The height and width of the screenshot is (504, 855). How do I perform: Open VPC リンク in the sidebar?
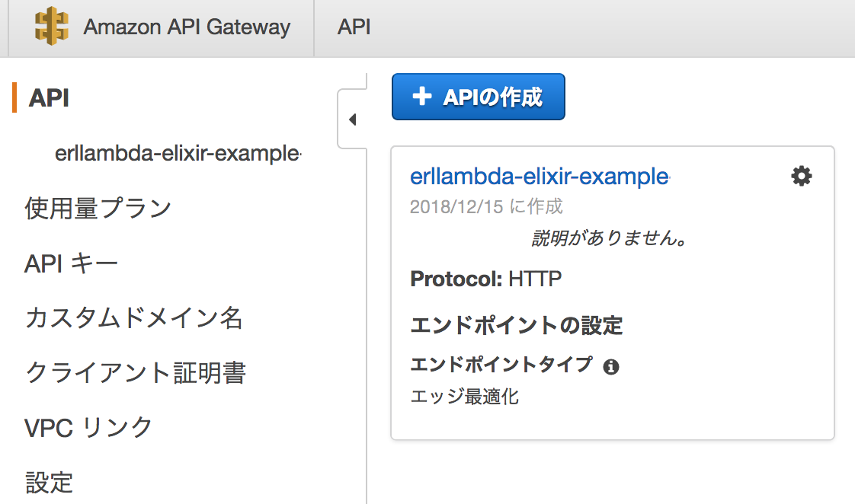(x=89, y=428)
